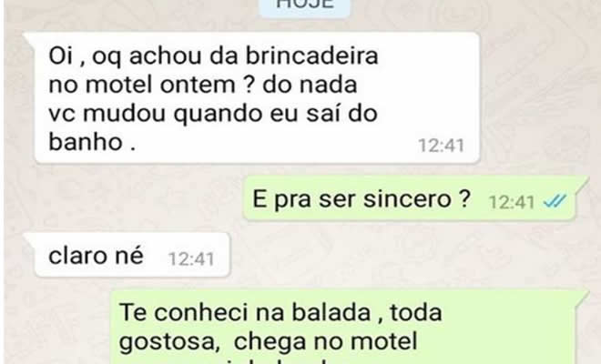Click the word 'sincero' in the sent message

click(407, 199)
